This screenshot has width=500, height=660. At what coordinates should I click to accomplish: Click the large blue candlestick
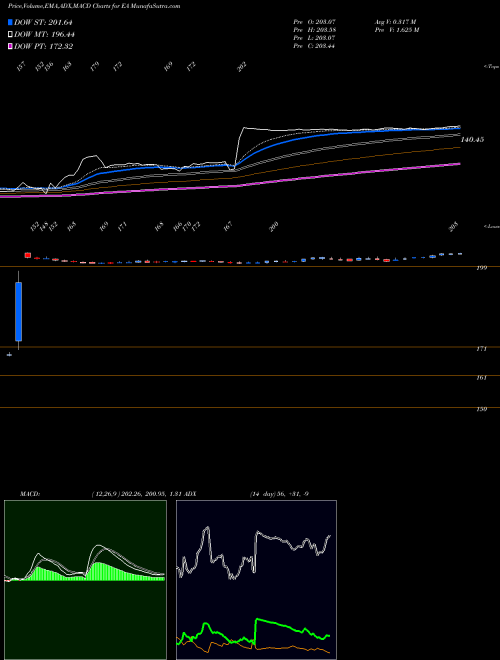click(19, 311)
